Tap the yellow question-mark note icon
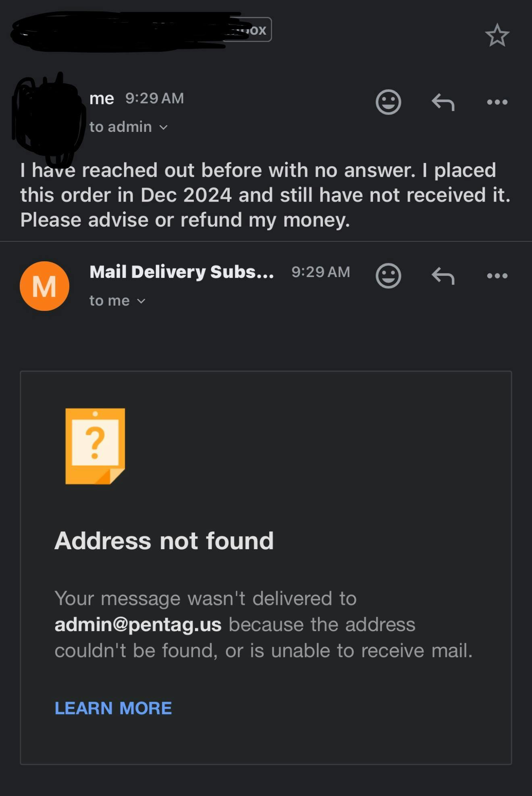The width and height of the screenshot is (532, 796). [x=95, y=446]
